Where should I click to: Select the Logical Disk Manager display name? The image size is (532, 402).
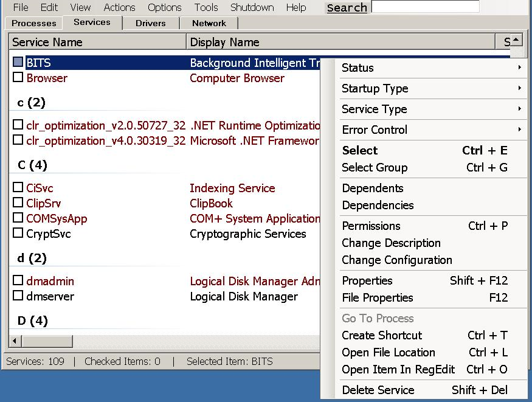(x=244, y=296)
